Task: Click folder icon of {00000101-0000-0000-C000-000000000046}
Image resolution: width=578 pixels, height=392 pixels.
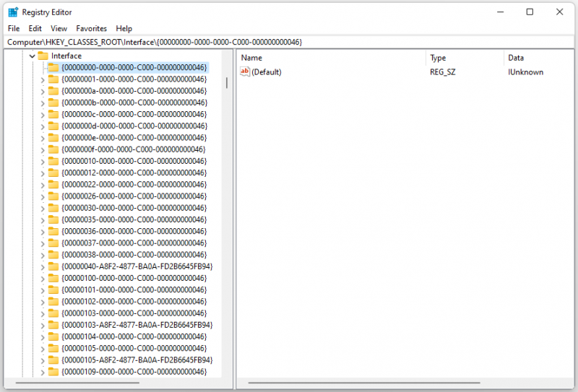Action: (53, 289)
